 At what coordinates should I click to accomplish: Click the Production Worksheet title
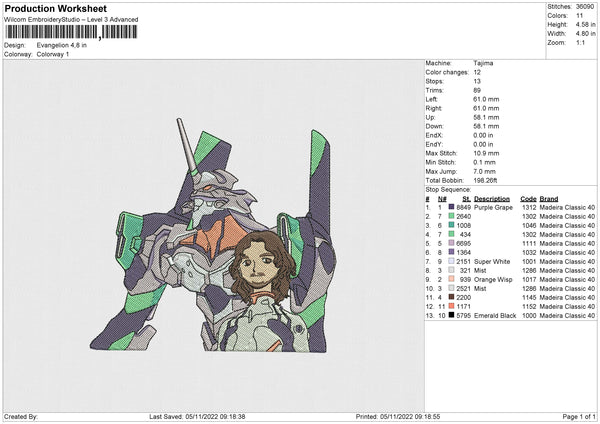tap(56, 8)
